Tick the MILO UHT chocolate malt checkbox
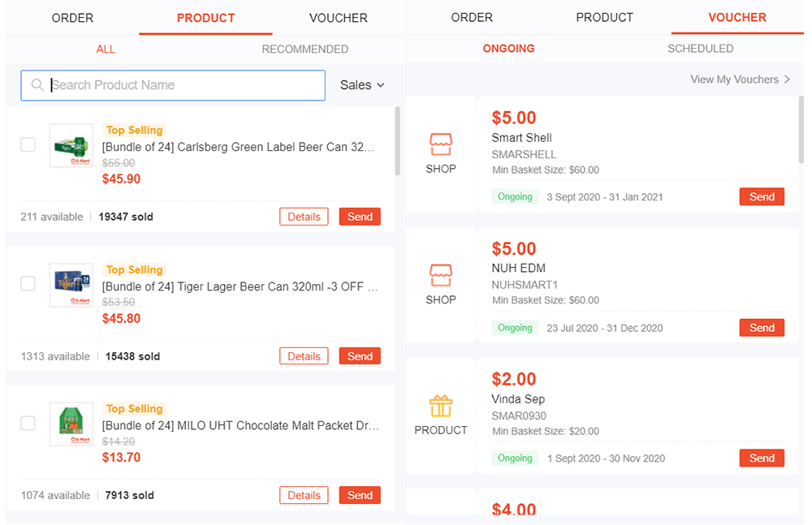This screenshot has height=525, width=812. [x=28, y=423]
